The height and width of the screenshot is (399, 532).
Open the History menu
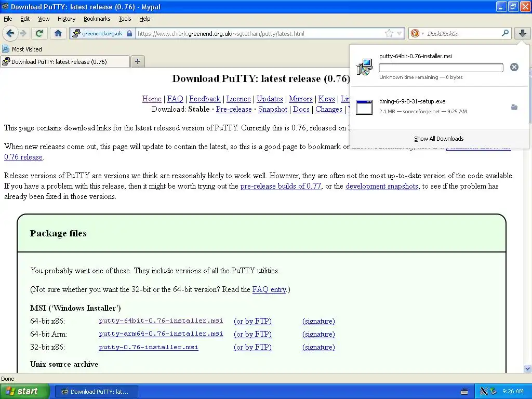point(66,19)
